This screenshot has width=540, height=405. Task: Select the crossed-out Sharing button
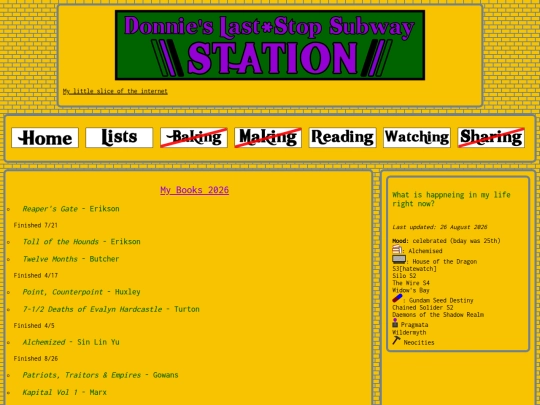click(x=491, y=138)
